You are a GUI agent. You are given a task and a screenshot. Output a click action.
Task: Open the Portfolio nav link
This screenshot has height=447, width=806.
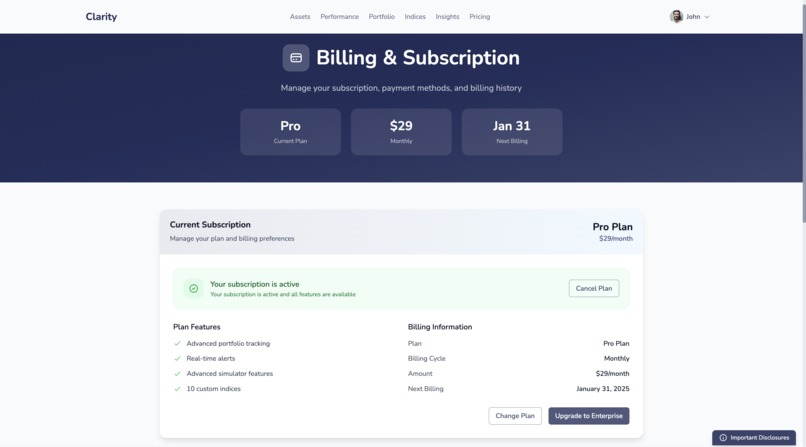pos(381,16)
